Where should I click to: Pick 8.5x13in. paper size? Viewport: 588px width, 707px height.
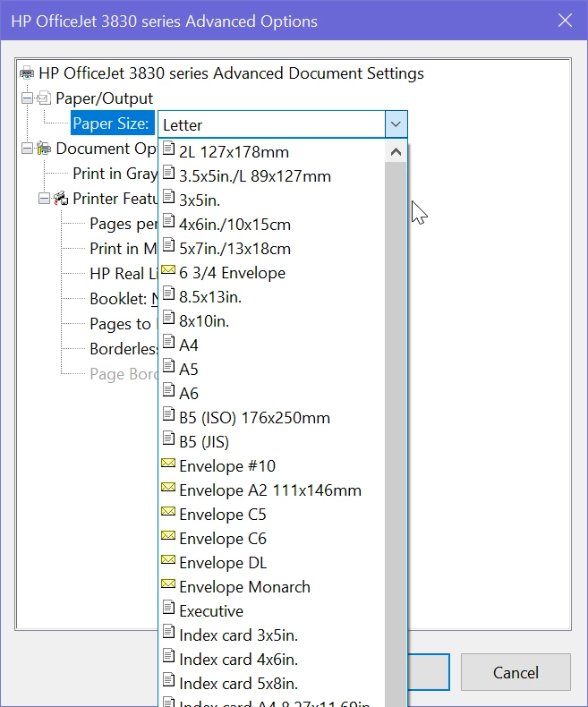272,297
